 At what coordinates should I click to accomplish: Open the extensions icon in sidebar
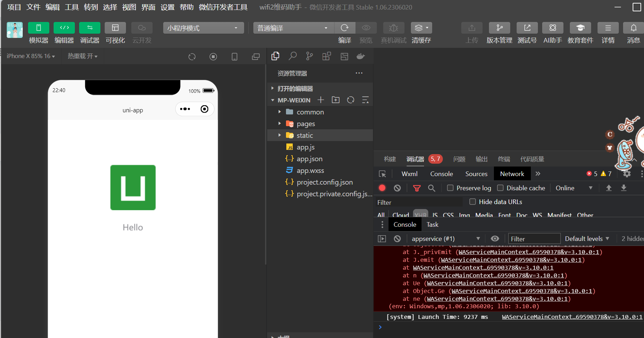tap(326, 56)
